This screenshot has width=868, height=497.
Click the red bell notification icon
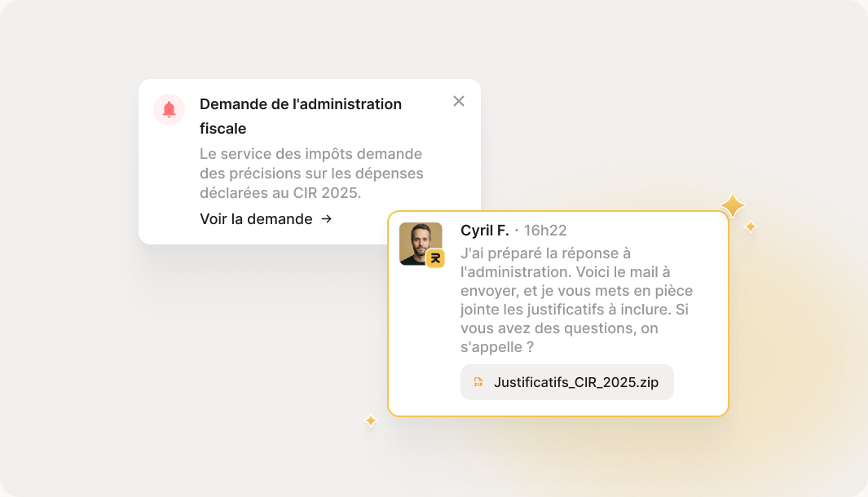169,109
